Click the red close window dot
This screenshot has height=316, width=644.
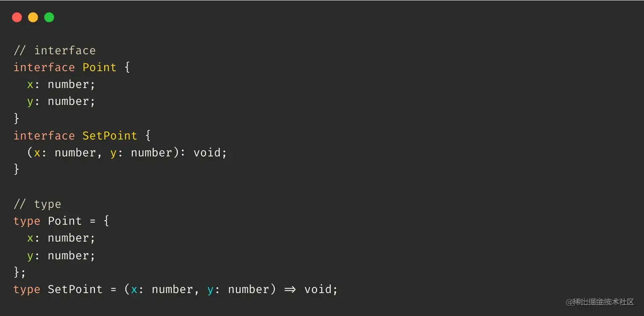point(17,17)
